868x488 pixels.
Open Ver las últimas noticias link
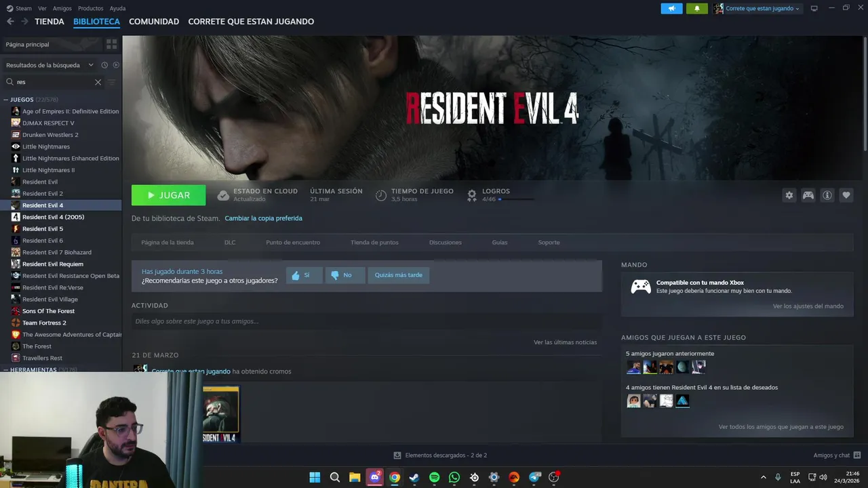[x=565, y=342]
